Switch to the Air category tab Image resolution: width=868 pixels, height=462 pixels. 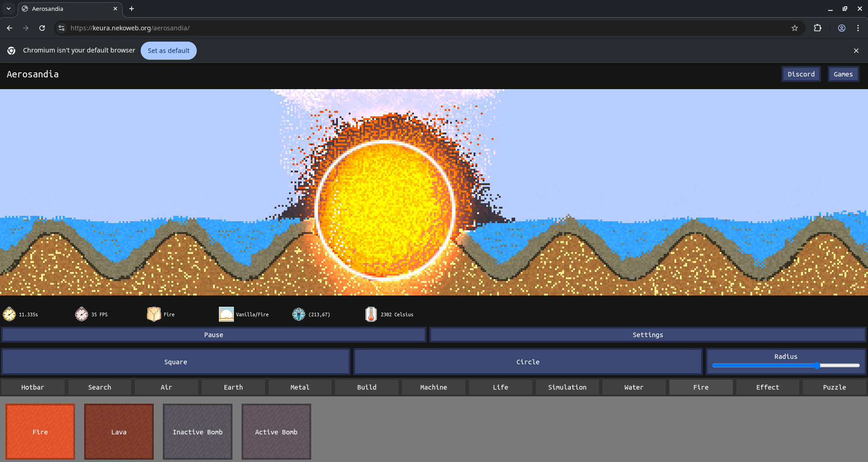point(166,387)
